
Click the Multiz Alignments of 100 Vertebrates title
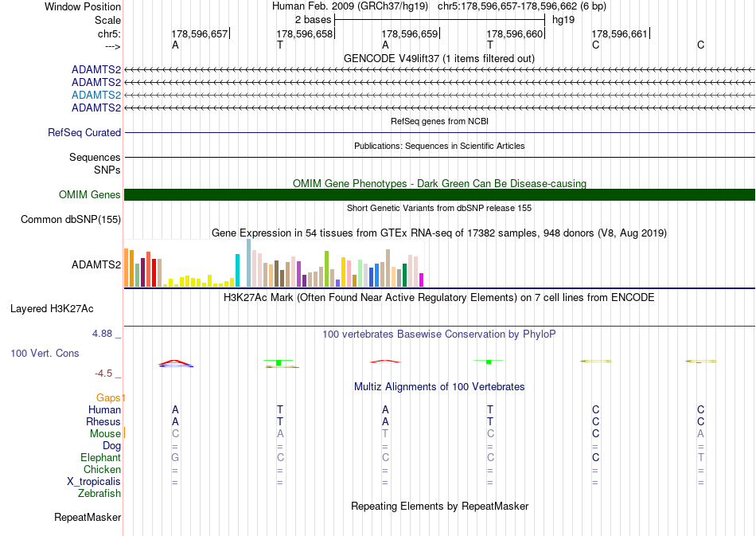click(x=439, y=387)
